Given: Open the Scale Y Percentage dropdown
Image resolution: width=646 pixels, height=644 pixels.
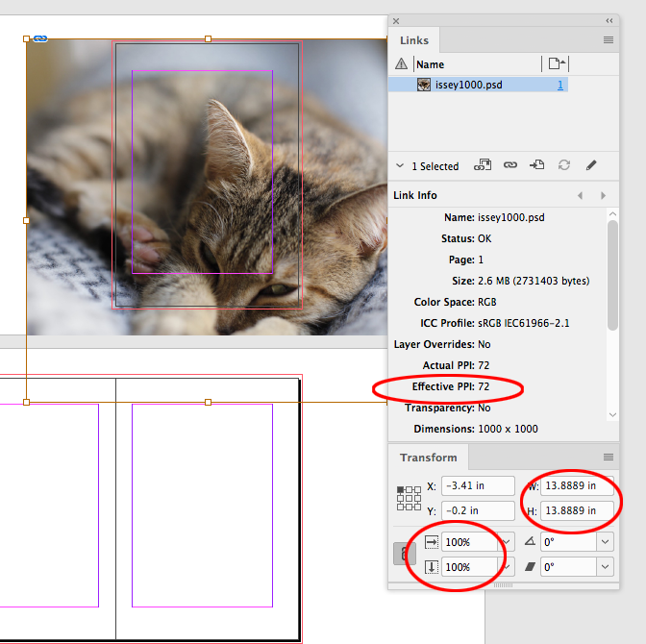Looking at the screenshot, I should point(507,567).
